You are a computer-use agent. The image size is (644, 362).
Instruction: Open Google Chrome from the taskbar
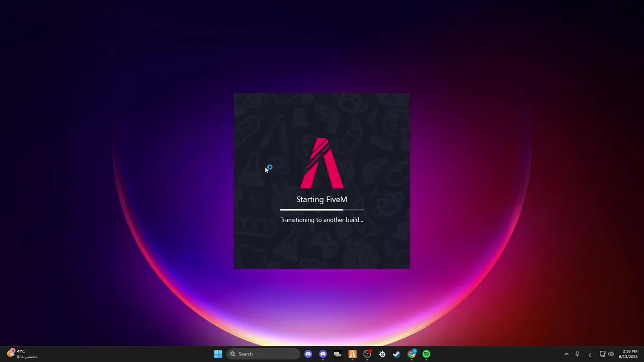(412, 354)
